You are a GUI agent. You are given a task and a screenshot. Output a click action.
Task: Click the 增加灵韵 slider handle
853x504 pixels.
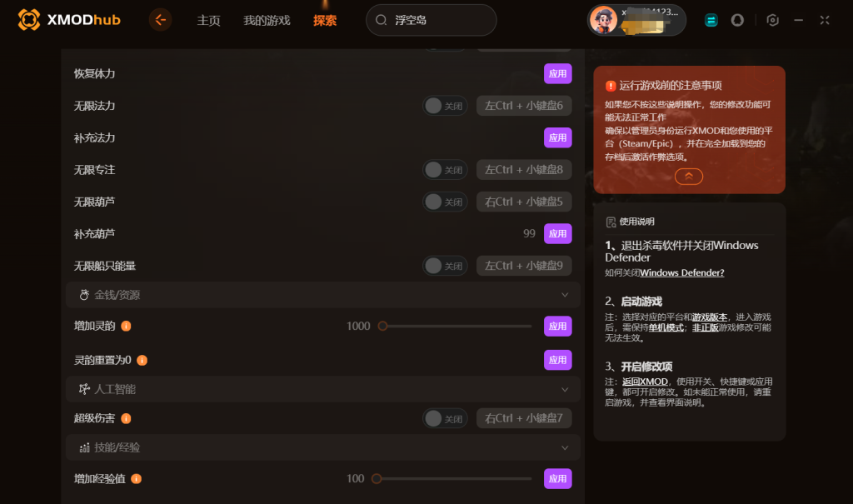tap(383, 326)
